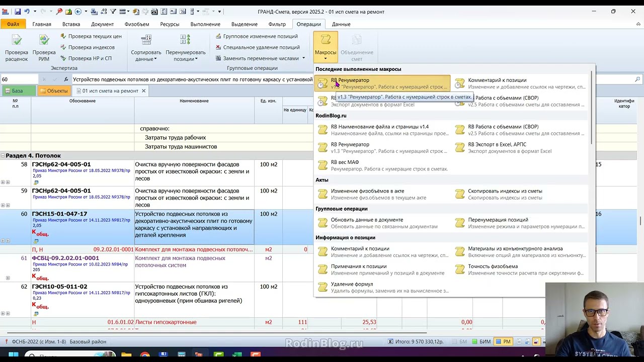Run Материалы из конъюнктурного анализа macro
Viewport: 644px width, 362px height.
[520, 252]
